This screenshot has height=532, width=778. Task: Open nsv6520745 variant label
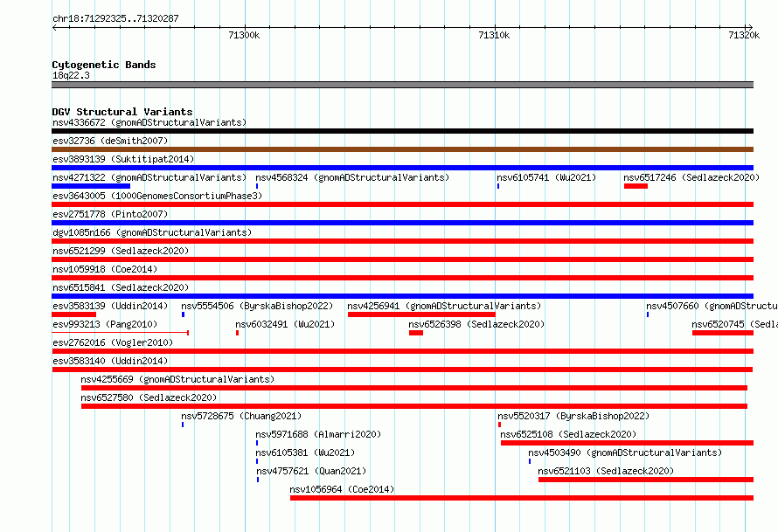[x=735, y=324]
